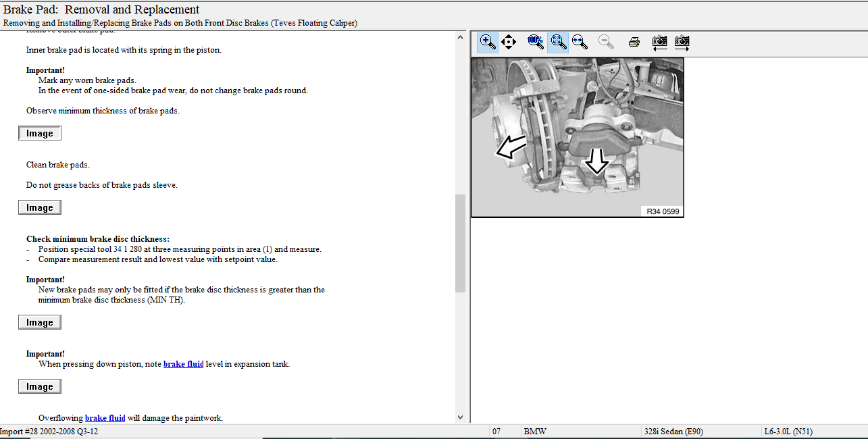The width and height of the screenshot is (868, 439).
Task: Click the Teves Floating Caliper subtitle
Action: point(180,23)
